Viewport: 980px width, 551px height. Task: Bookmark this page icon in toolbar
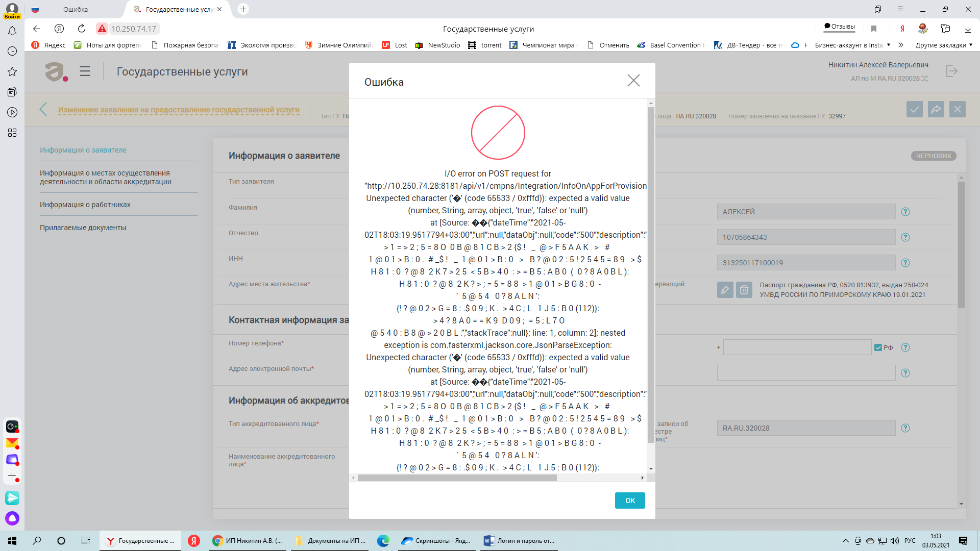[874, 29]
